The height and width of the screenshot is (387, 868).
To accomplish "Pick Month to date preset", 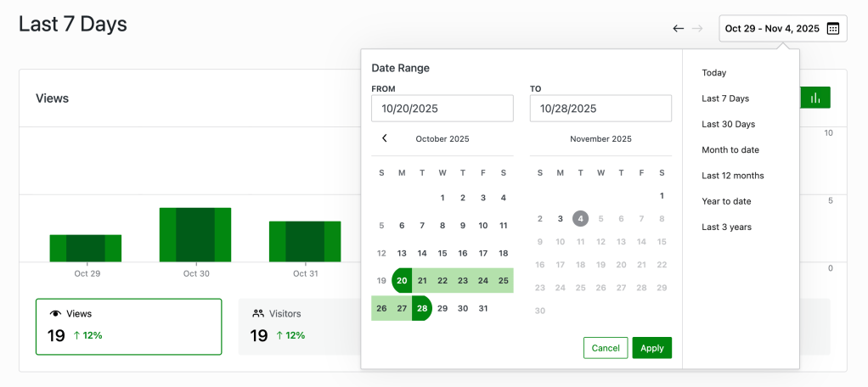I will pos(730,150).
